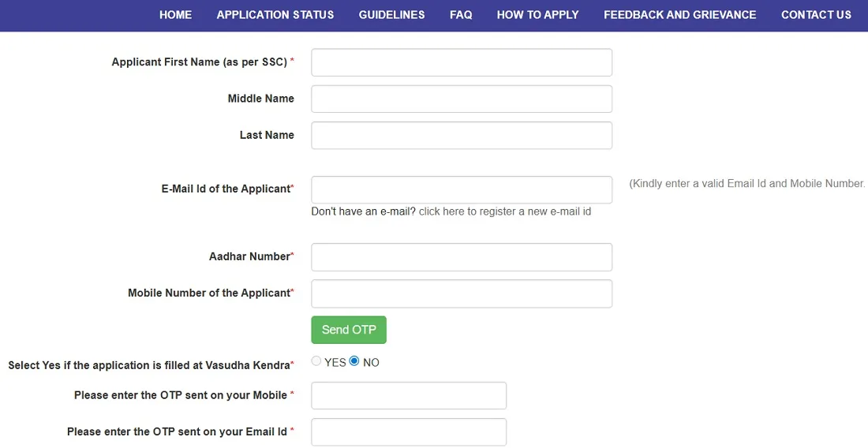Click the Mobile OTP entry field

(409, 395)
